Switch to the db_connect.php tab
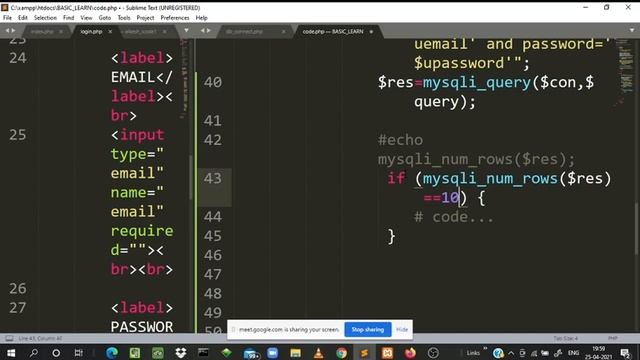Screen dimensions: 640x360 (244, 31)
